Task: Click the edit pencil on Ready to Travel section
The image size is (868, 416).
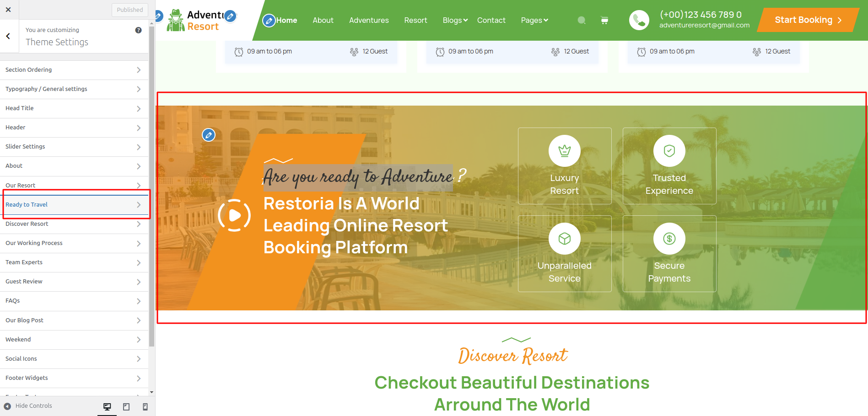Action: (x=209, y=135)
